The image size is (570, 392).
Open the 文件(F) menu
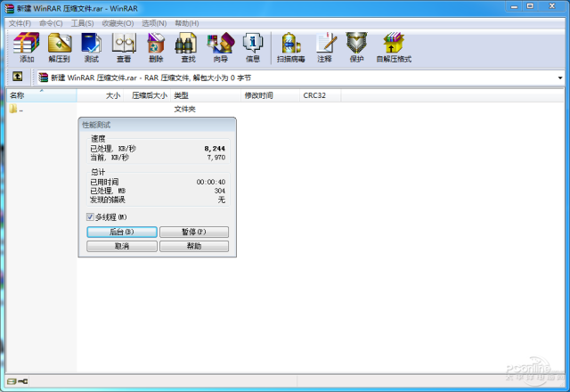20,22
